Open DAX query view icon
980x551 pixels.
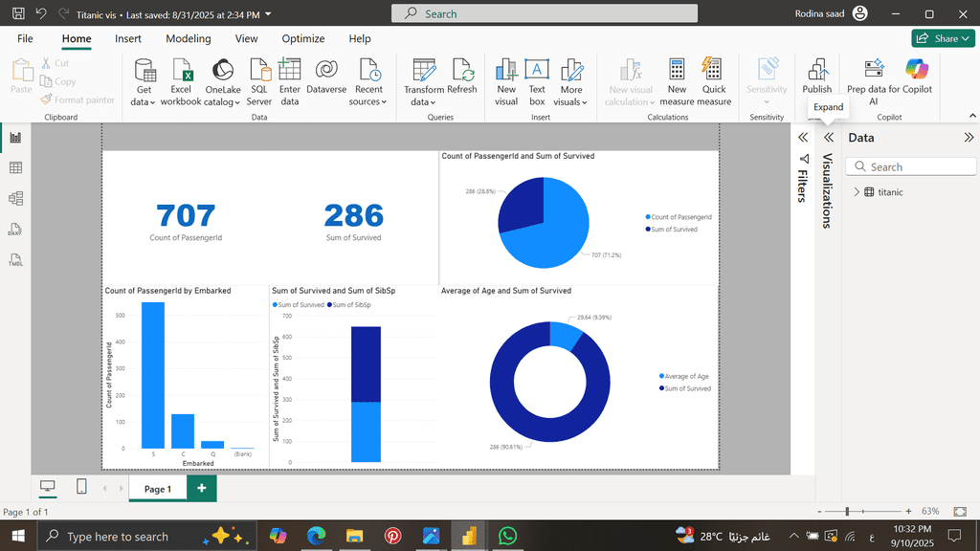coord(15,231)
